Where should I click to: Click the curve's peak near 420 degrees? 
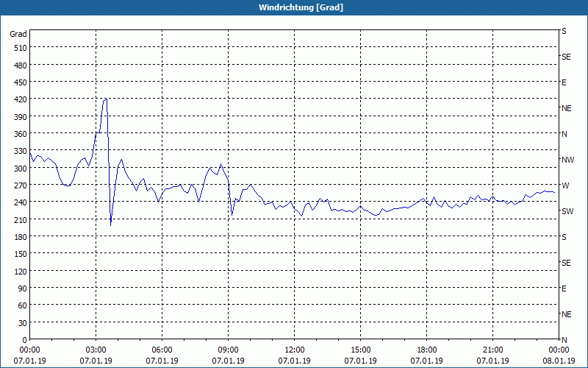[x=106, y=99]
